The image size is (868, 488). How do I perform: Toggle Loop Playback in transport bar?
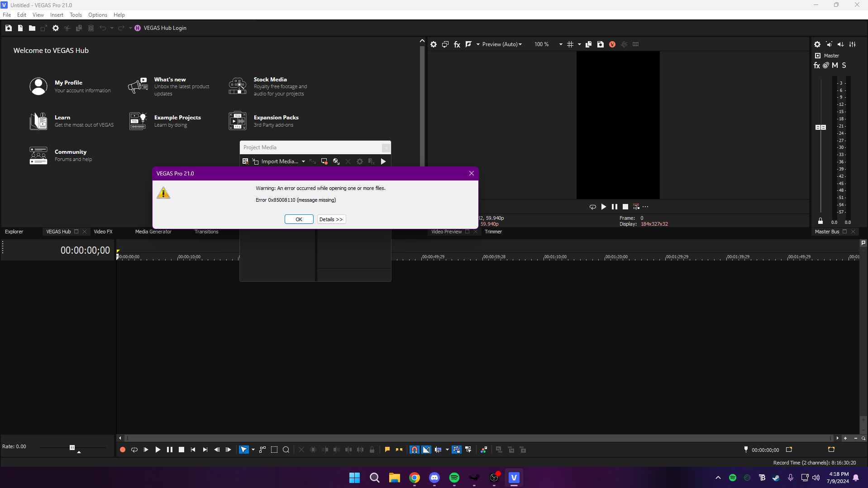[x=134, y=450]
